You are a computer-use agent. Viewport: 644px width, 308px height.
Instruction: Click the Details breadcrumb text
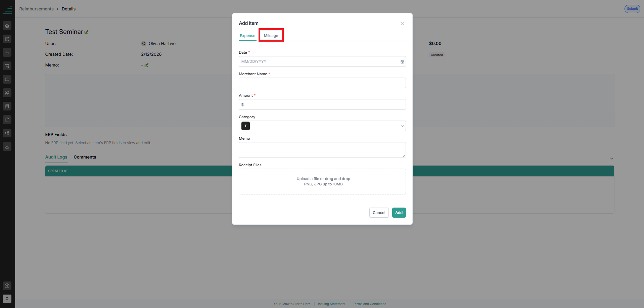pos(68,9)
